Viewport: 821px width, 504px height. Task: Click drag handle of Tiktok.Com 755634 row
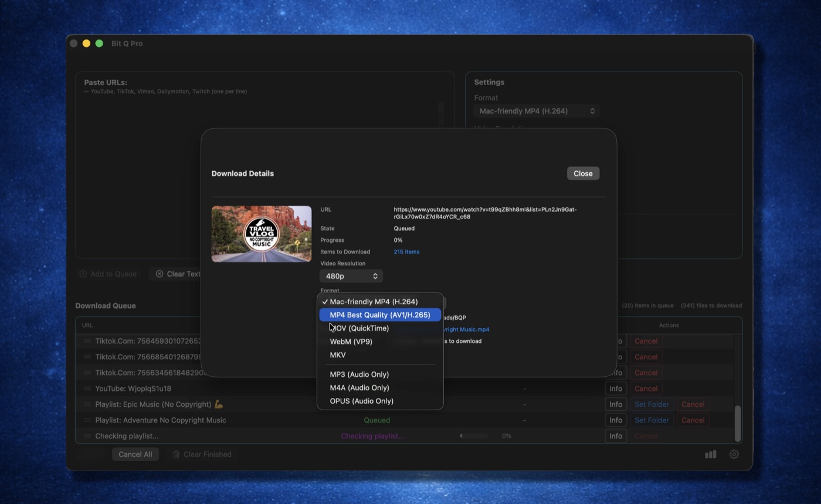(x=87, y=373)
